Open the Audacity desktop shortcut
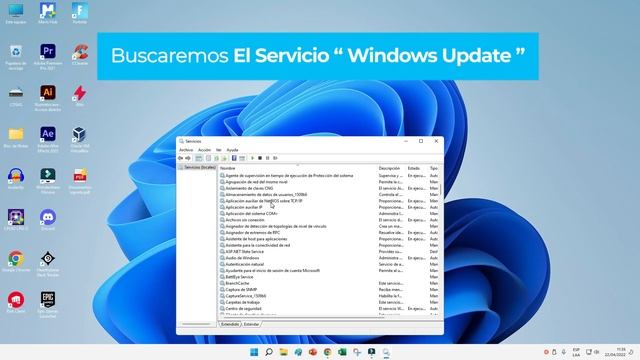This screenshot has width=640, height=360. pos(16,179)
